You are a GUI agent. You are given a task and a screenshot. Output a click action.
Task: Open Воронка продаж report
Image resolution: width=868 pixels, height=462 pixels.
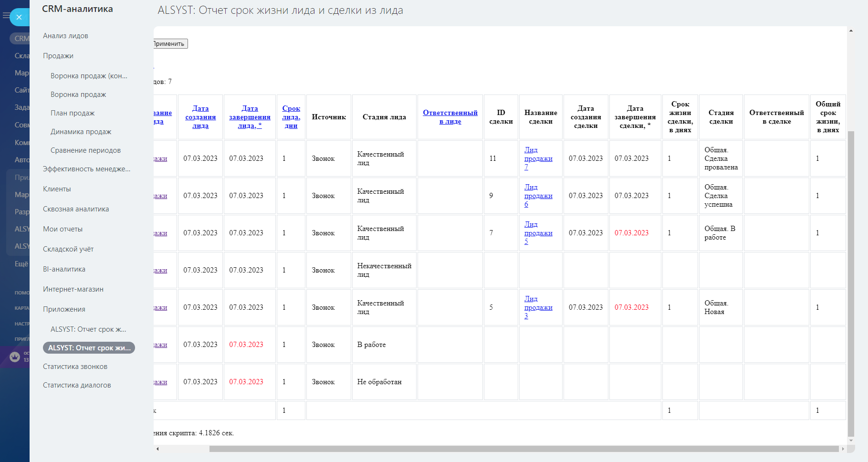pos(78,94)
